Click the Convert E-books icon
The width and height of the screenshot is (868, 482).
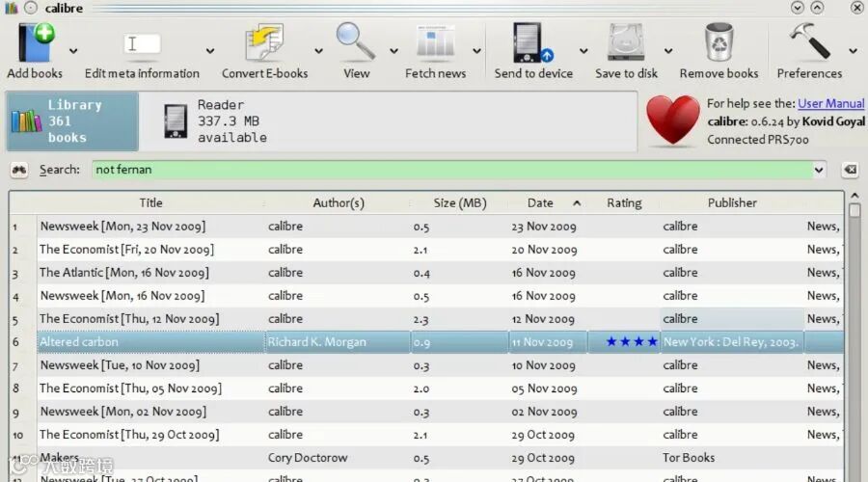264,42
